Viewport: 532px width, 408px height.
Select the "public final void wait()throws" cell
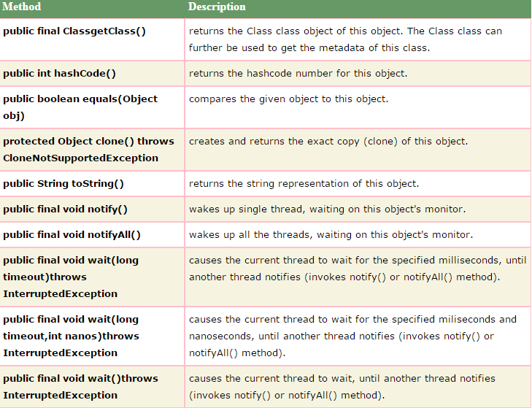pos(92,387)
